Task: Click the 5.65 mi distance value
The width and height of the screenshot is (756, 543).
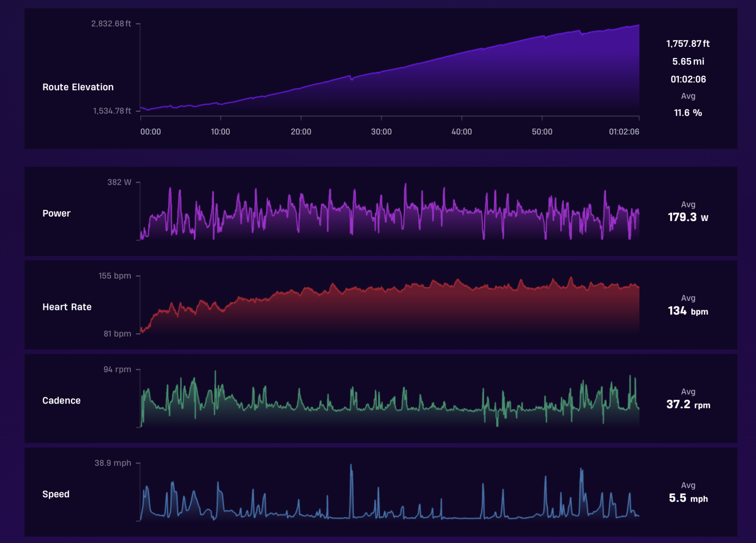Action: (x=688, y=61)
